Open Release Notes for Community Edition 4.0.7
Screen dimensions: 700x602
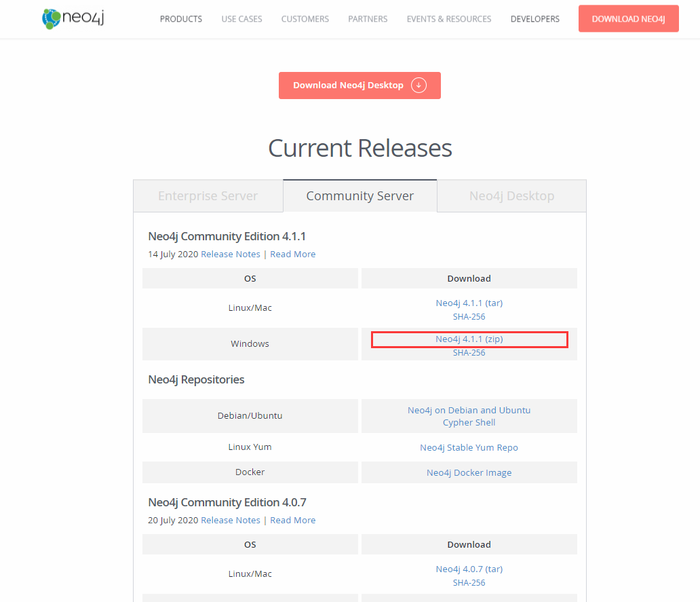pos(231,521)
